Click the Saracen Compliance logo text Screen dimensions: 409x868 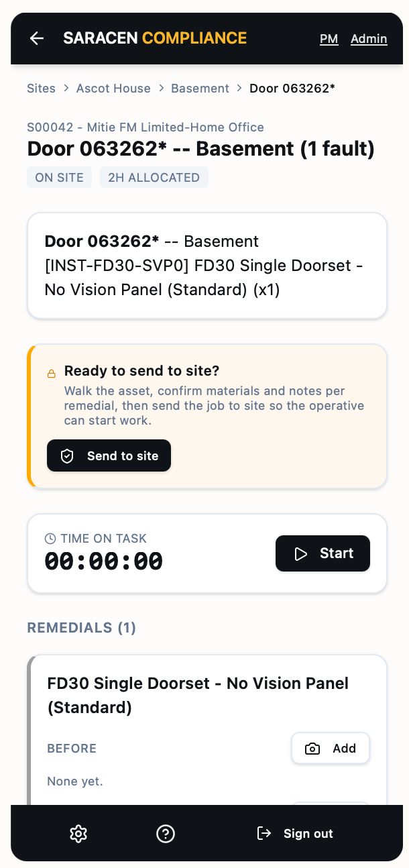155,38
